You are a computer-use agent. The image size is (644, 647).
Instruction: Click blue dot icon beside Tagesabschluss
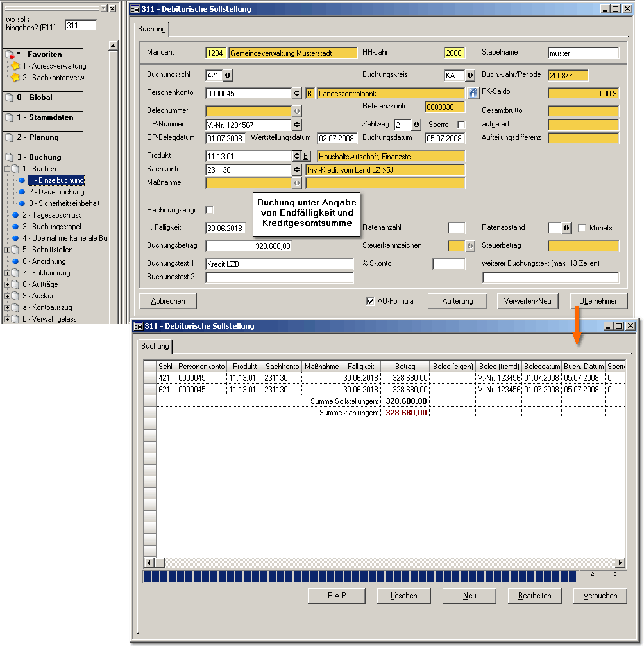(15, 215)
